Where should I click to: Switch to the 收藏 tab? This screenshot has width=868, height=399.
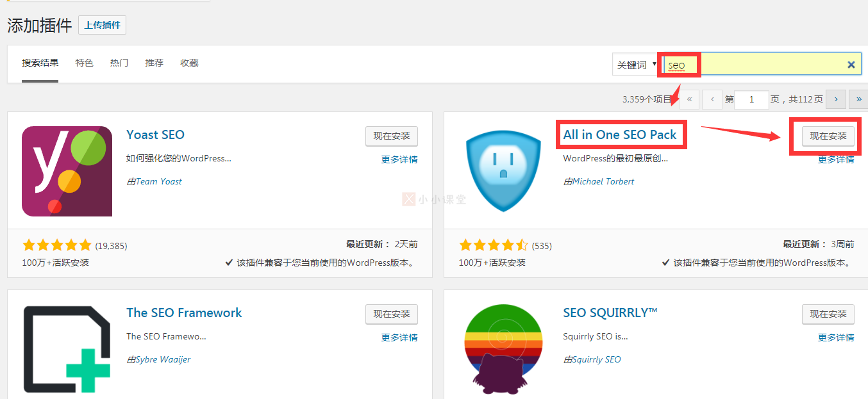(189, 63)
